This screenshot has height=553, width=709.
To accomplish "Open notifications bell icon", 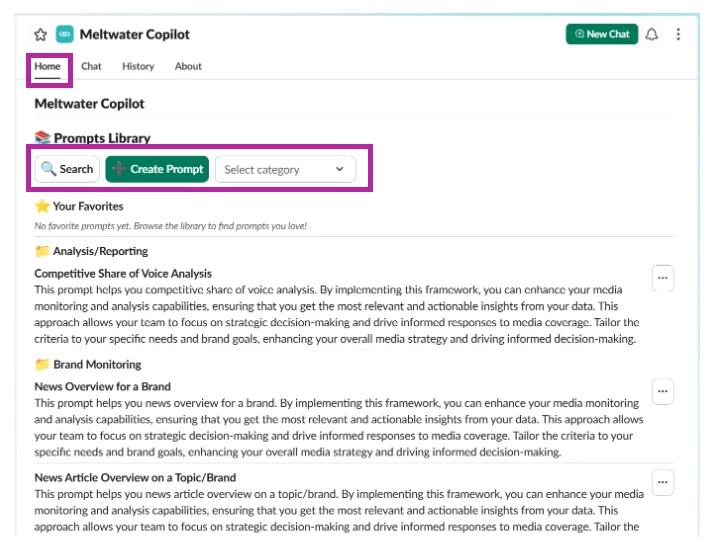I will coord(651,34).
